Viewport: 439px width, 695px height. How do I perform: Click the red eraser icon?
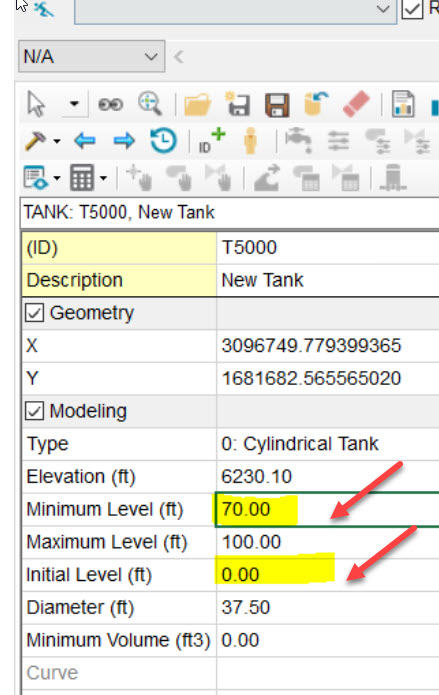coord(357,104)
